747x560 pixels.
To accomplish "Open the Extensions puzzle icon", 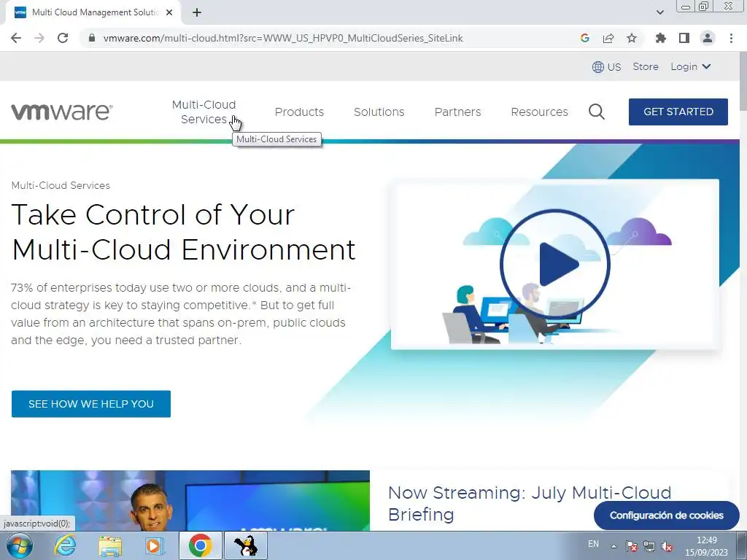I will pyautogui.click(x=661, y=38).
